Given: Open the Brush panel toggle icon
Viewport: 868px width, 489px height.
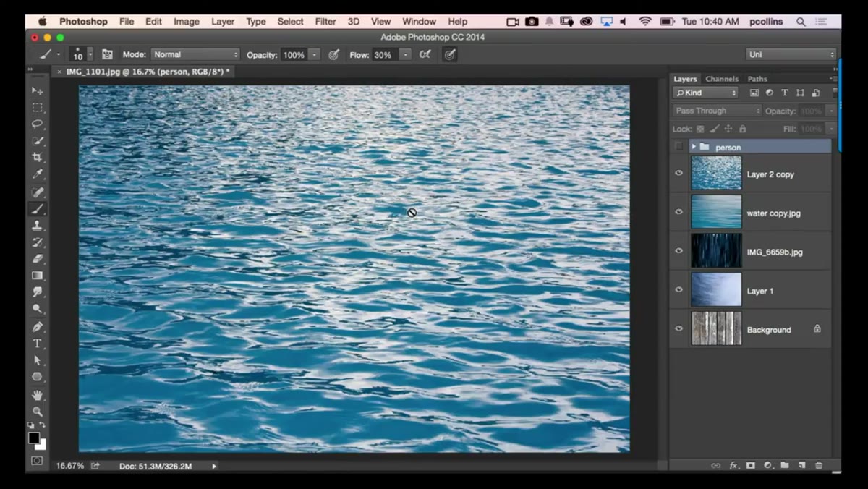Looking at the screenshot, I should [107, 54].
